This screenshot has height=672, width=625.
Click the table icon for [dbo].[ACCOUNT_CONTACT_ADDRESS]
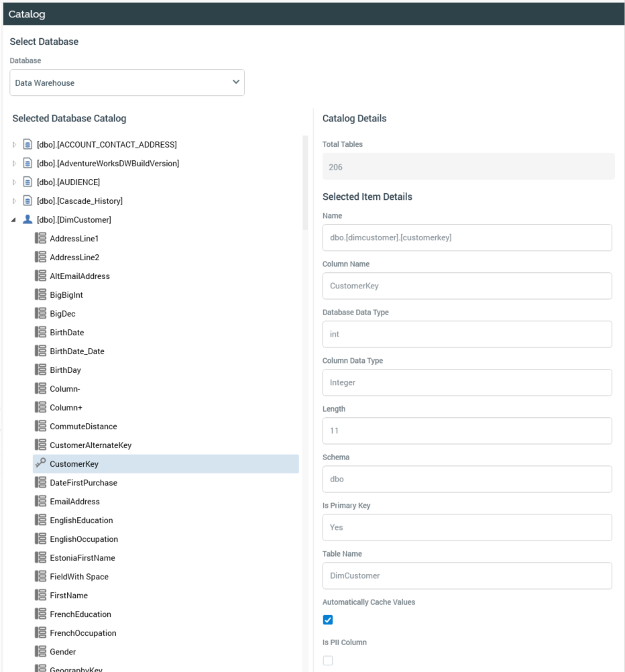(x=27, y=144)
